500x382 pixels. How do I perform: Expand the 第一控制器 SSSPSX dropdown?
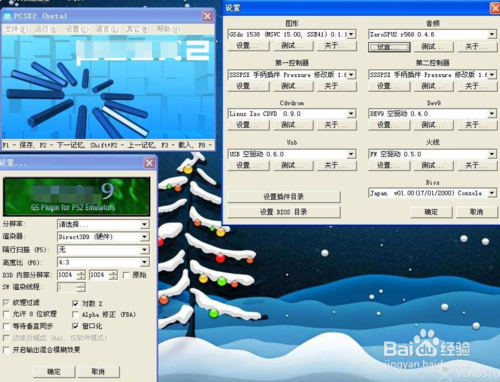tap(351, 75)
